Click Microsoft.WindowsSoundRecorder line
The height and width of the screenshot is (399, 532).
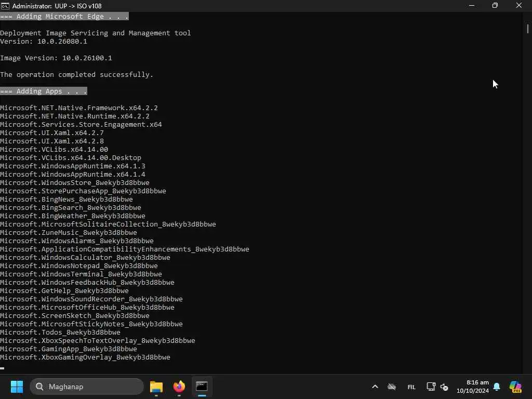[91, 299]
